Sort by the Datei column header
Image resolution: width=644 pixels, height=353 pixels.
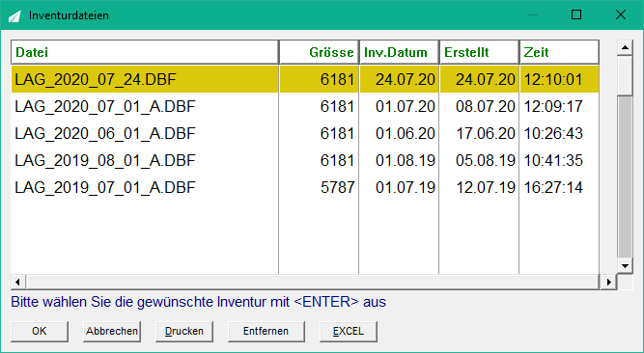point(145,52)
